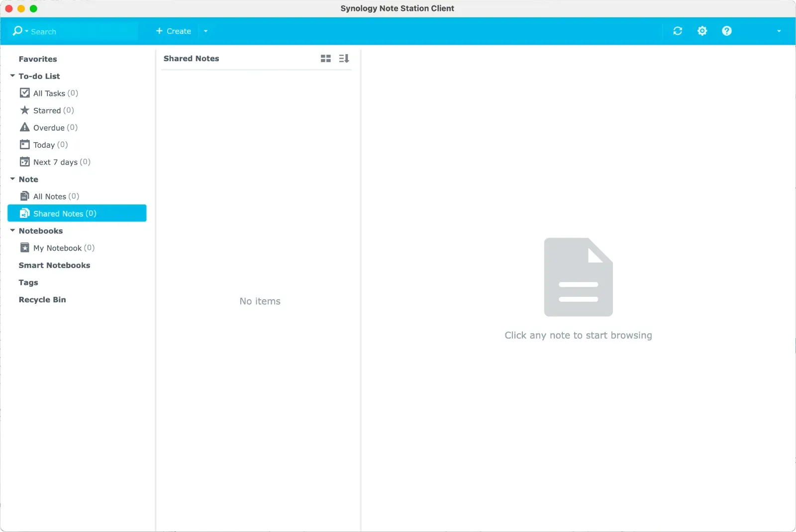Screen dimensions: 796x532
Task: Show Starred tasks
Action: pyautogui.click(x=47, y=110)
